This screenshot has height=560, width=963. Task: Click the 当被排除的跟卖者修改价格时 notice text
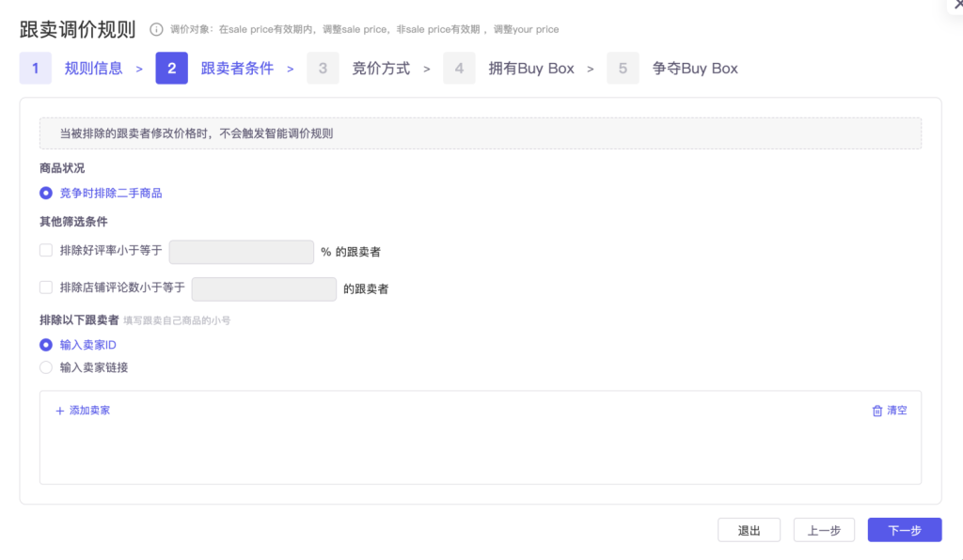196,133
